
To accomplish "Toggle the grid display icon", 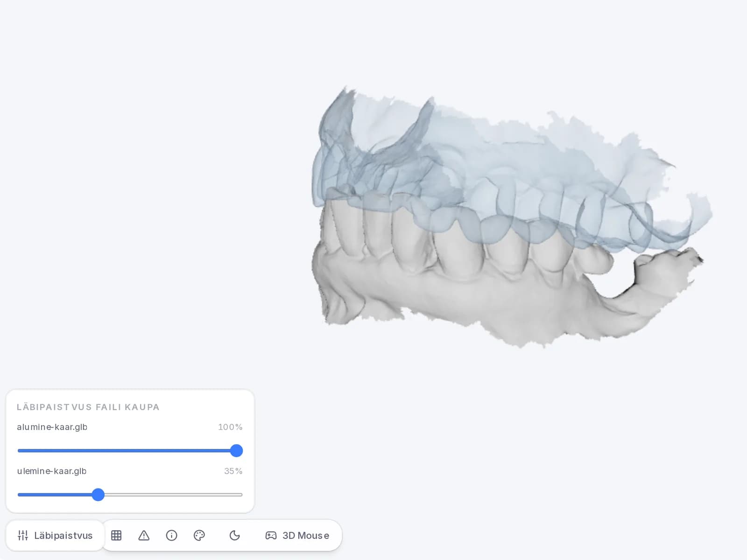I will tap(116, 535).
